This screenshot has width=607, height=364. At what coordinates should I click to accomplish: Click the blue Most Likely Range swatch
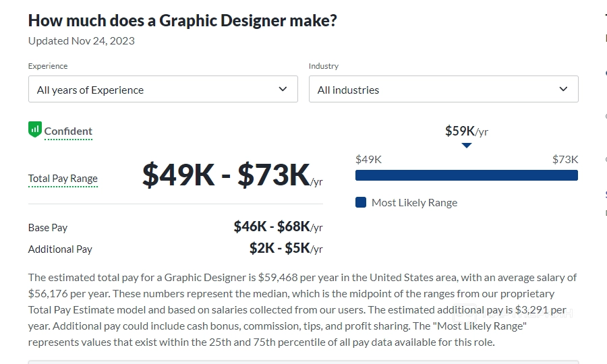[x=361, y=202]
